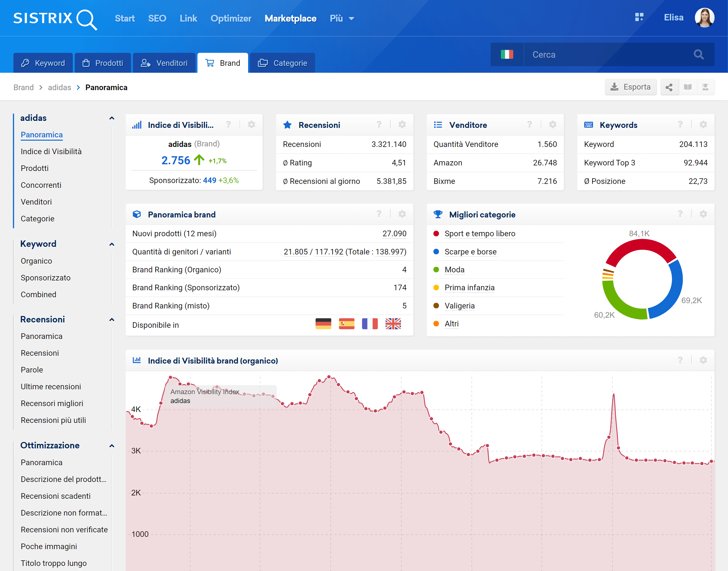Click the Nuovi prodotti value 27.090
Screen dimensions: 728x571
pyautogui.click(x=394, y=233)
